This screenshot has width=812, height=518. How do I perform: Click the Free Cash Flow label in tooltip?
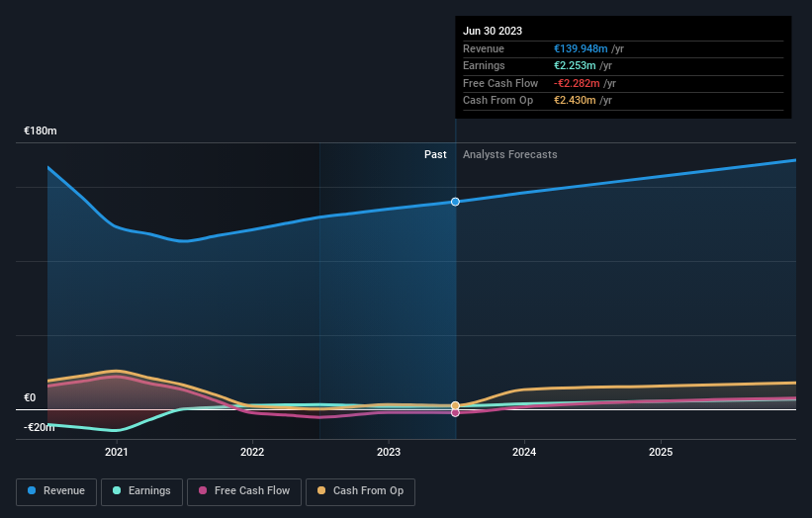[500, 83]
